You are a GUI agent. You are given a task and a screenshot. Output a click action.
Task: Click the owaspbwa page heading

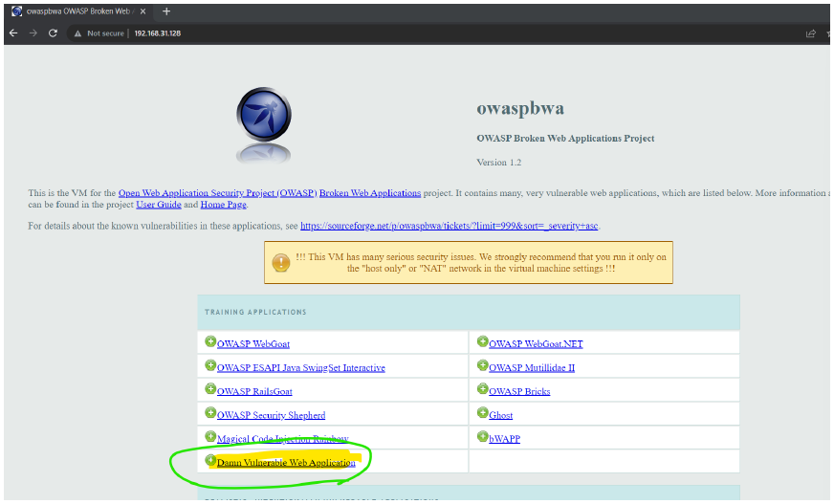[520, 108]
